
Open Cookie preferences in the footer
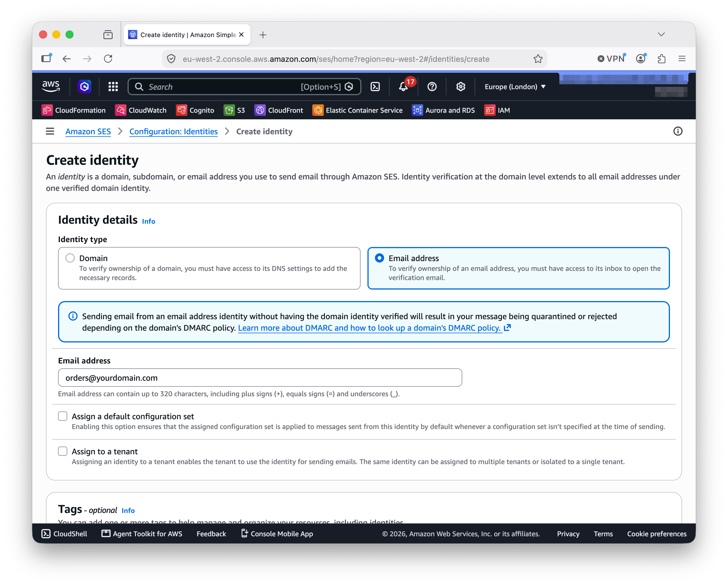click(657, 534)
